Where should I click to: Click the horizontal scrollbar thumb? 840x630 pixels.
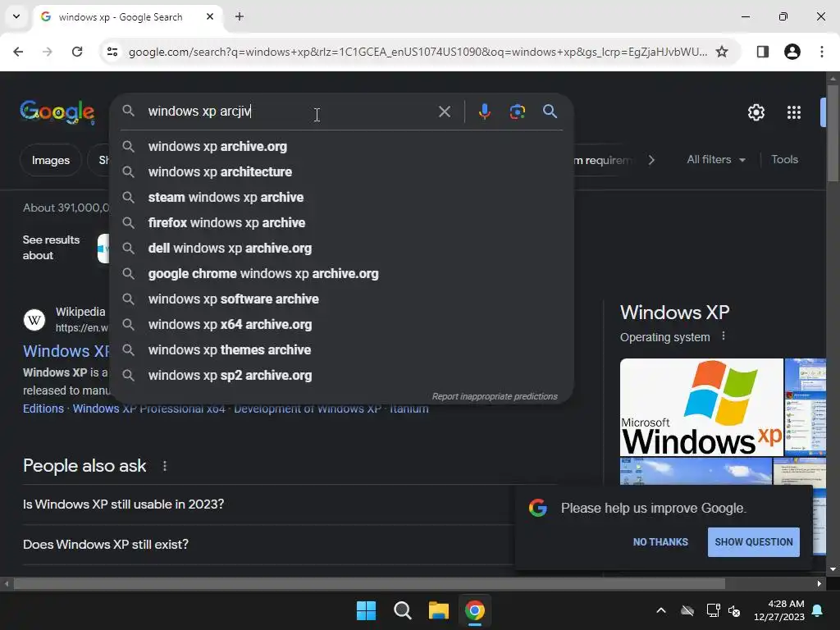click(369, 583)
